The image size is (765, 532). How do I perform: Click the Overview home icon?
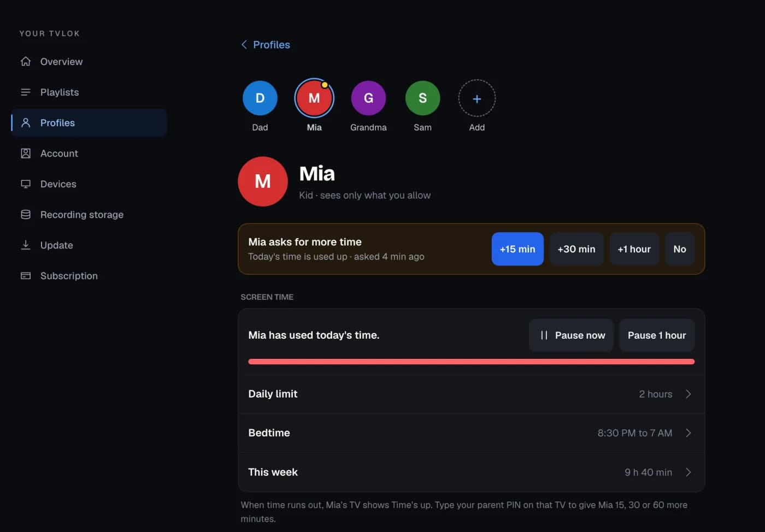[26, 61]
